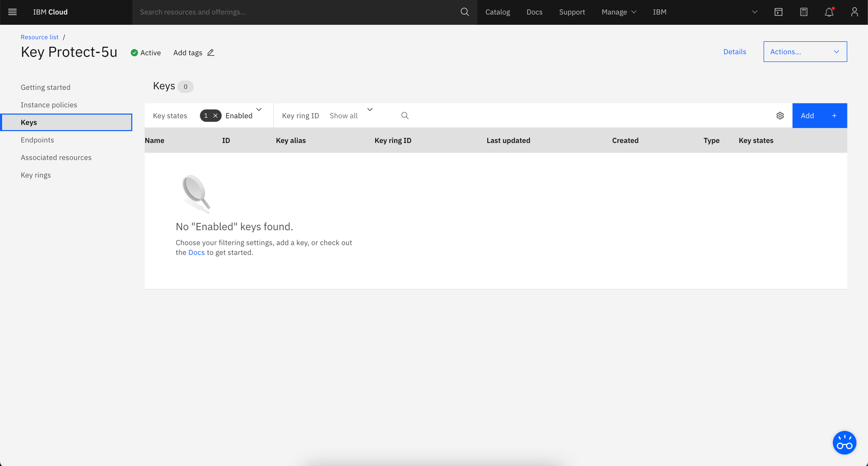Open the Catalog page
Viewport: 868px width, 466px height.
click(497, 12)
